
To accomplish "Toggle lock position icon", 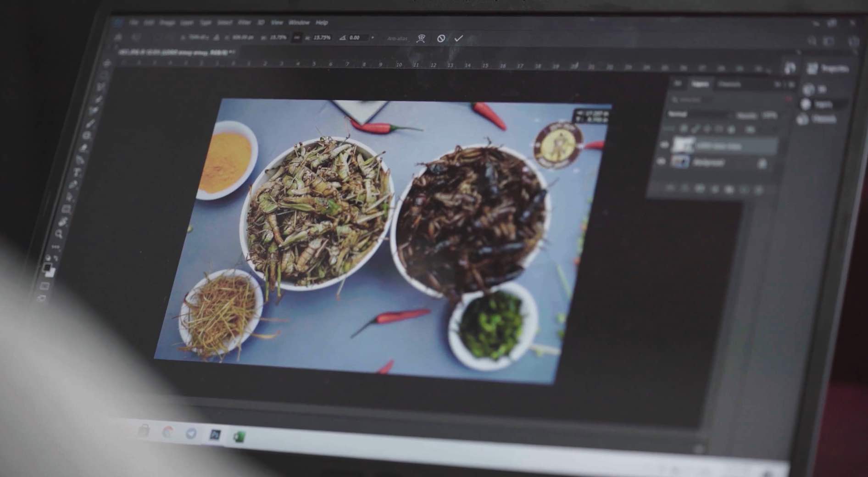I will pos(707,129).
